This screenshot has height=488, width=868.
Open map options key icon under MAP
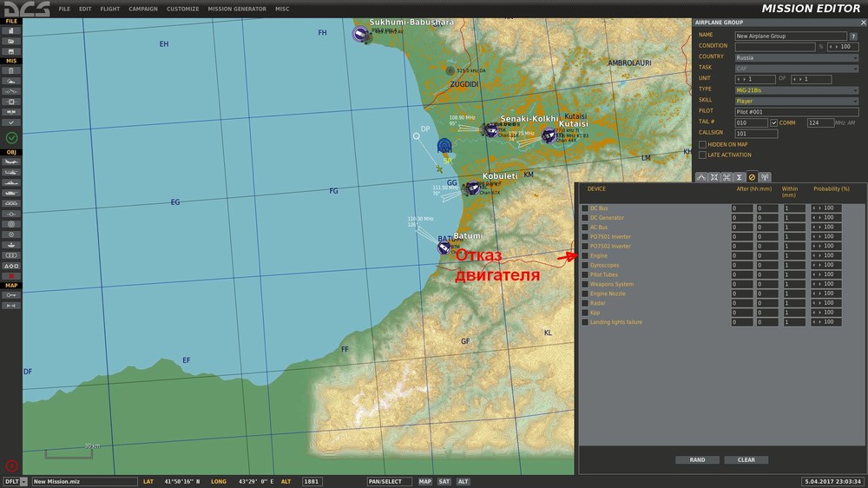click(x=11, y=295)
